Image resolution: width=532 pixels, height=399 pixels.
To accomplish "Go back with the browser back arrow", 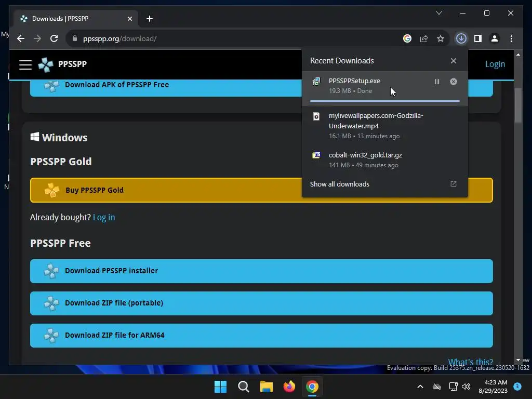I will pos(21,38).
